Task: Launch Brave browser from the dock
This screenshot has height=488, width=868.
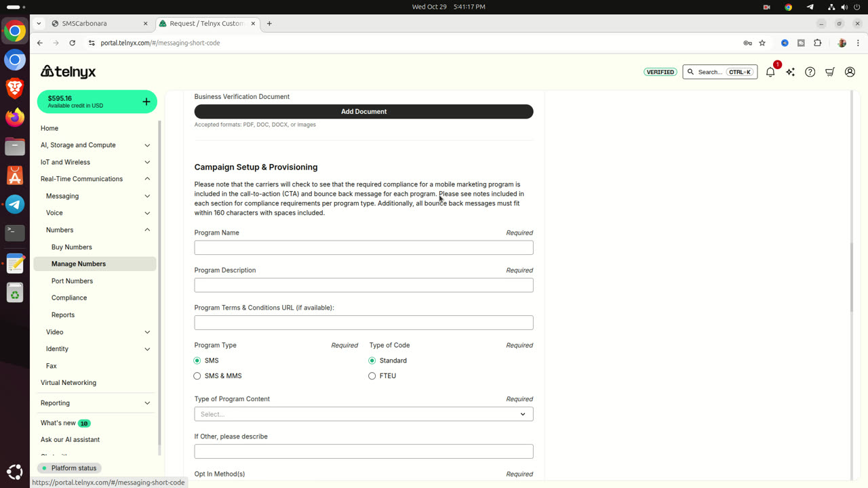Action: tap(15, 88)
